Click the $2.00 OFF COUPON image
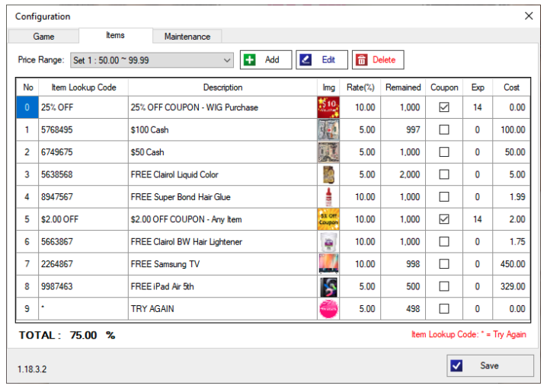 [328, 219]
